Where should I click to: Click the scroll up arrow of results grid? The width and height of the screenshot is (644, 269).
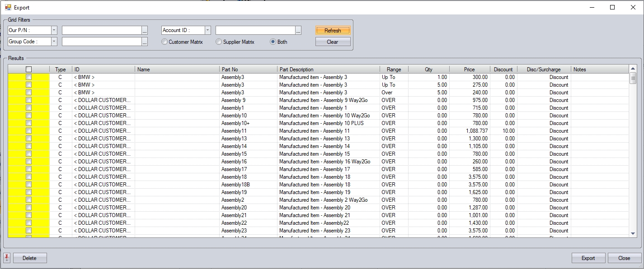point(633,69)
